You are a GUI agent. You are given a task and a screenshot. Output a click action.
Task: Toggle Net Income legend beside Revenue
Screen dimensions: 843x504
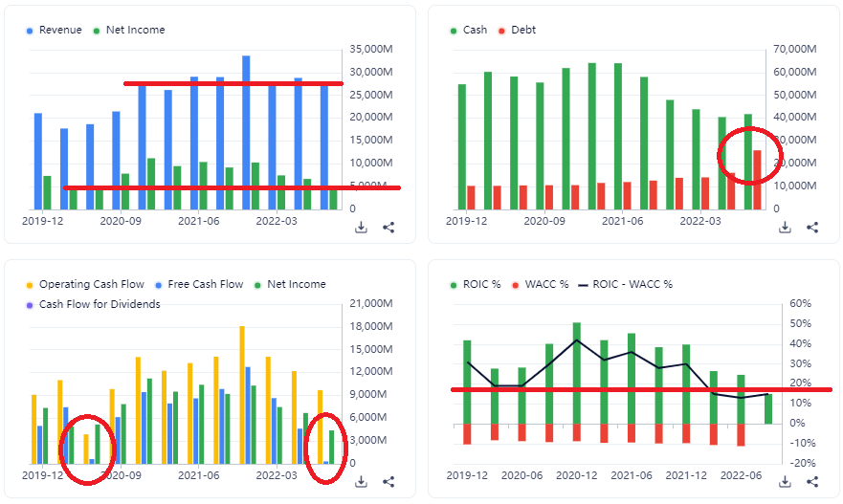(135, 30)
